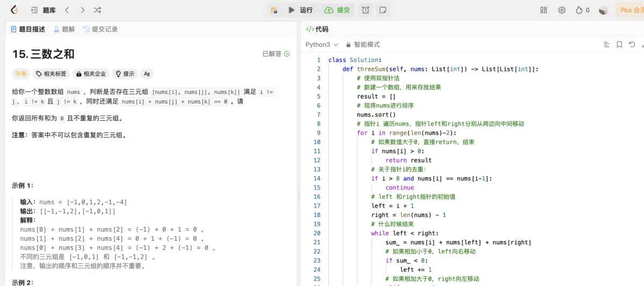This screenshot has width=644, height=286.
Task: Pick a random problem shuffle icon
Action: pyautogui.click(x=97, y=10)
